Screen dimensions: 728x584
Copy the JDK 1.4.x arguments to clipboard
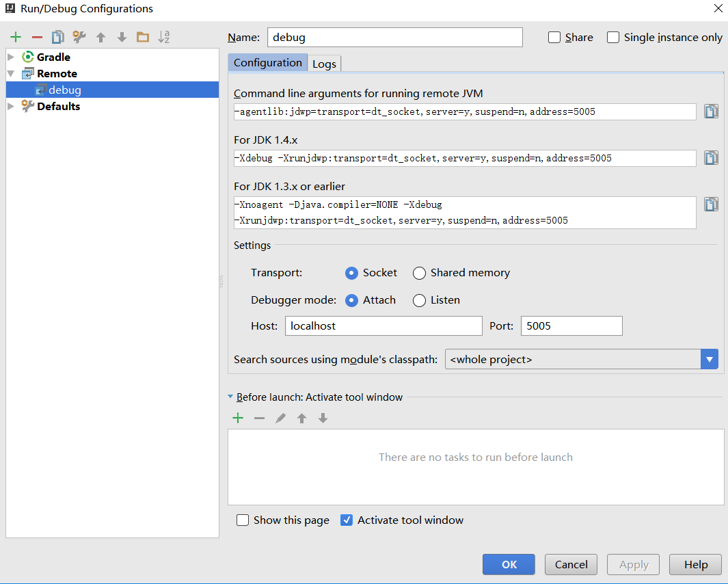(x=711, y=157)
